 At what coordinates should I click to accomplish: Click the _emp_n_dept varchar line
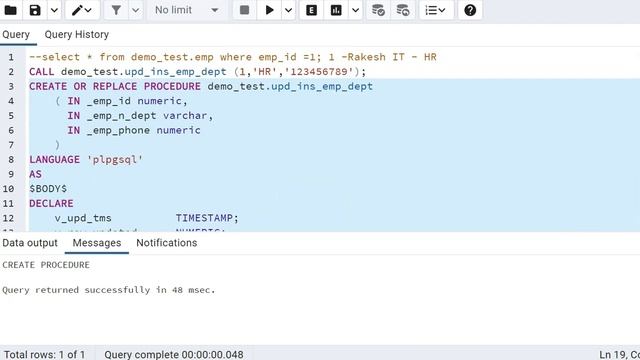[140, 116]
